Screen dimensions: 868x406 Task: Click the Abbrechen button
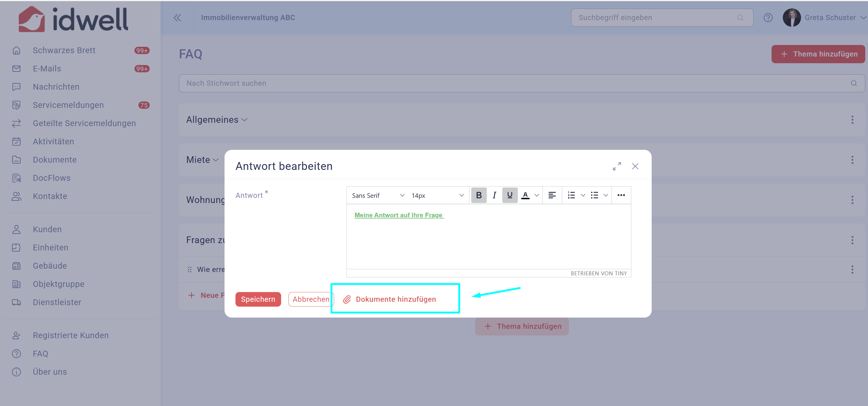pyautogui.click(x=311, y=299)
